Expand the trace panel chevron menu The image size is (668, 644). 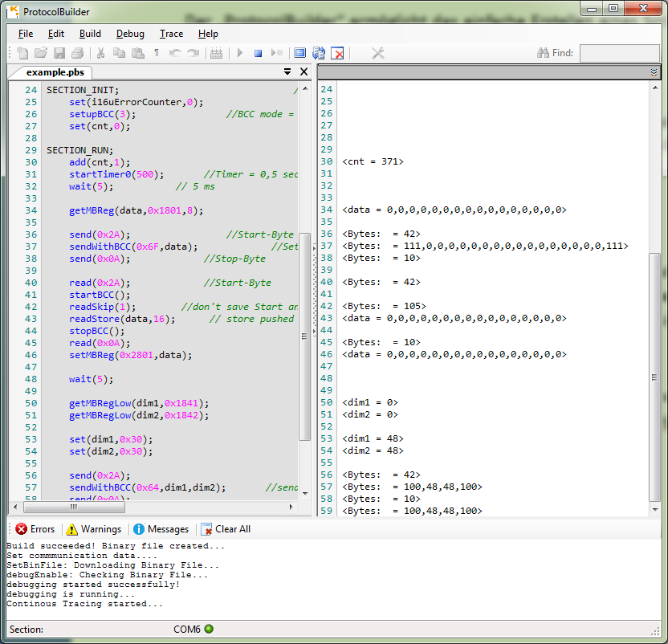(x=654, y=71)
